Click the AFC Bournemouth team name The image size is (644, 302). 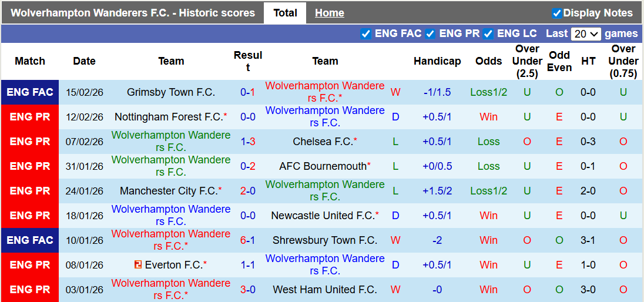click(323, 166)
